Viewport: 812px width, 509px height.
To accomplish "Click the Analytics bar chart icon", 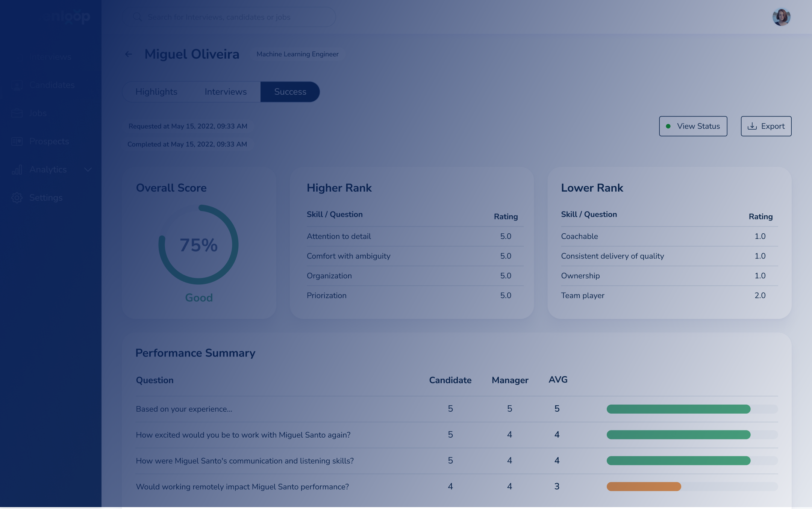I will (17, 170).
